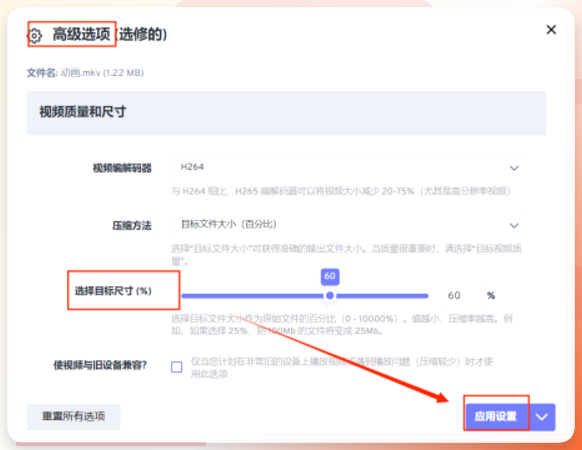Click the percentage input field showing 60
The width and height of the screenshot is (582, 450).
(460, 295)
